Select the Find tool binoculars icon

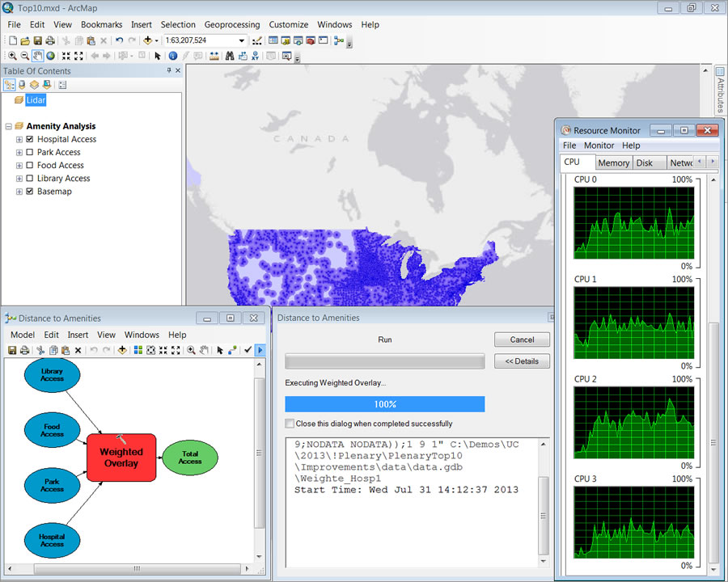[x=230, y=54]
